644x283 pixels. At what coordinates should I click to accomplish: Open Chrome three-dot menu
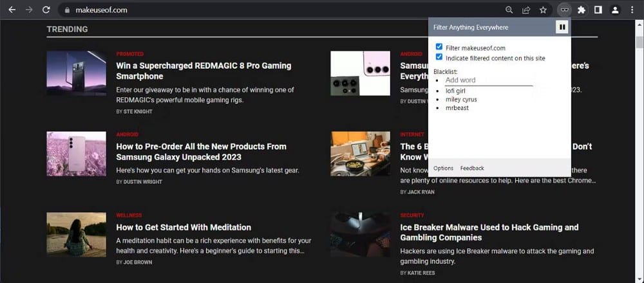632,10
